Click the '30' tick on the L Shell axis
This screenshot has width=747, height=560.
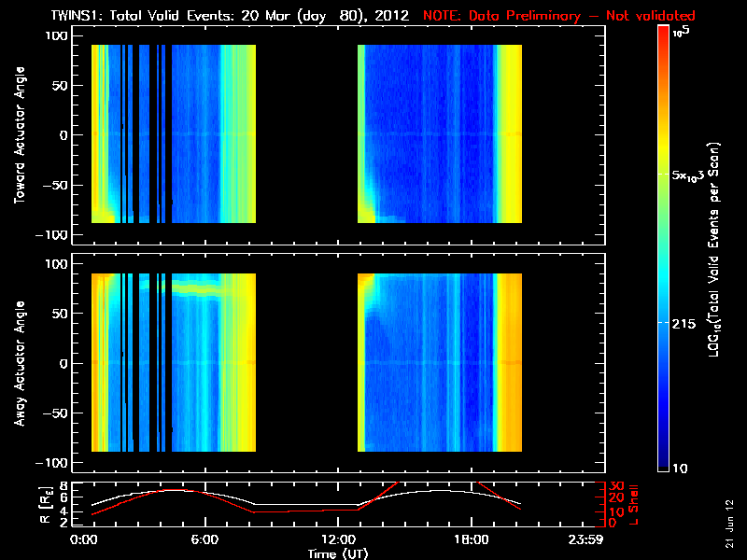pos(616,486)
